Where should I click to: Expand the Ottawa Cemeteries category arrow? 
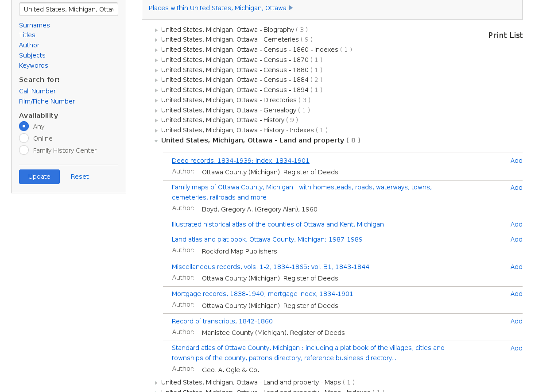pyautogui.click(x=156, y=40)
